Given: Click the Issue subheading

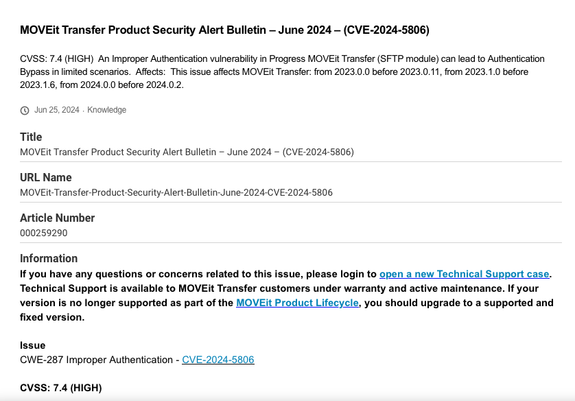Looking at the screenshot, I should click(33, 345).
